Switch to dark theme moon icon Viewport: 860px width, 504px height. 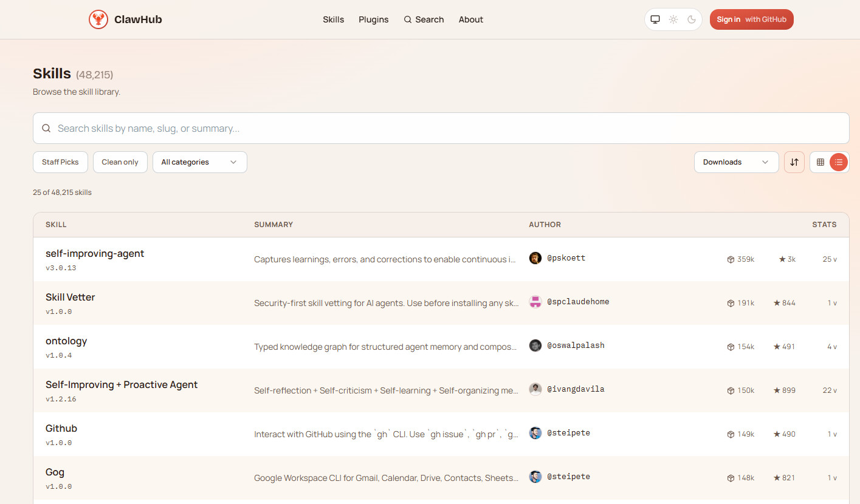point(692,19)
